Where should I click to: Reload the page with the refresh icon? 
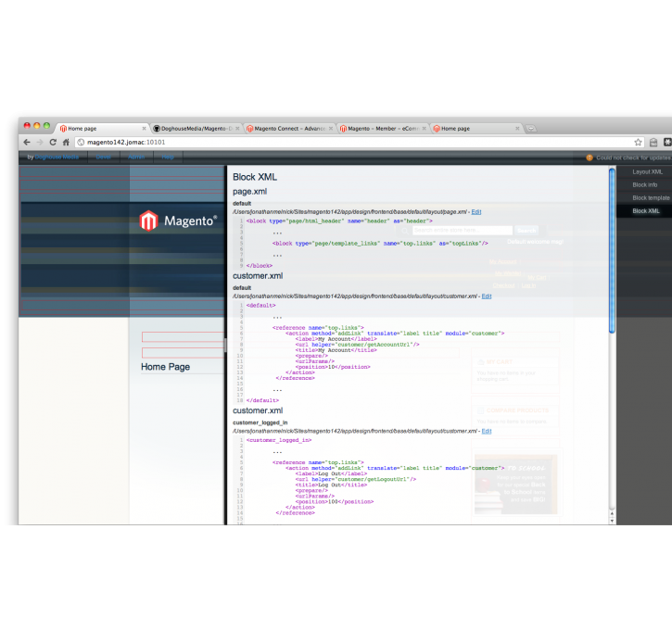pyautogui.click(x=53, y=142)
